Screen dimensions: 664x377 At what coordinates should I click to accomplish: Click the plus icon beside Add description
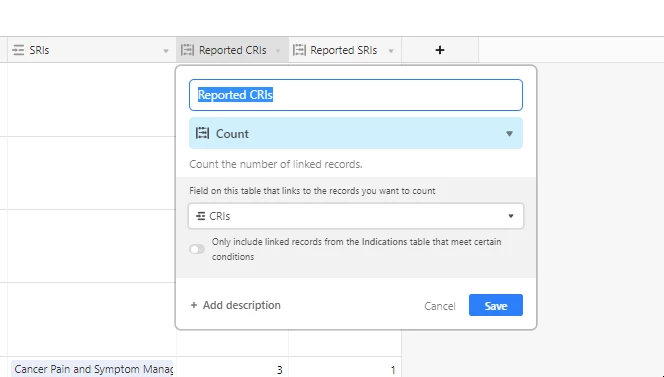[x=194, y=305]
